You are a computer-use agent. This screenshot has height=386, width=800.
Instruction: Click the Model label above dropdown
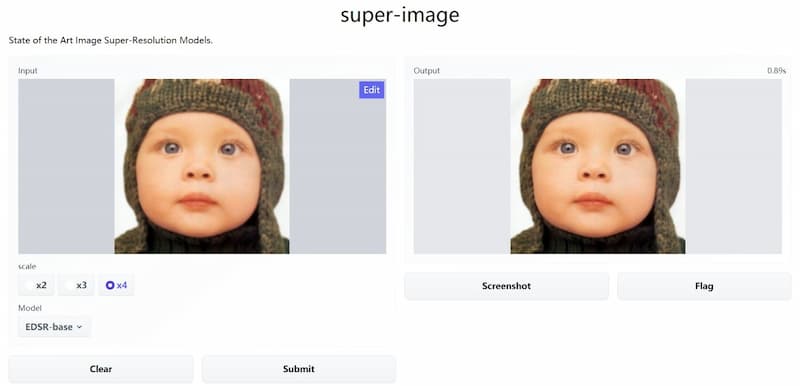click(30, 308)
